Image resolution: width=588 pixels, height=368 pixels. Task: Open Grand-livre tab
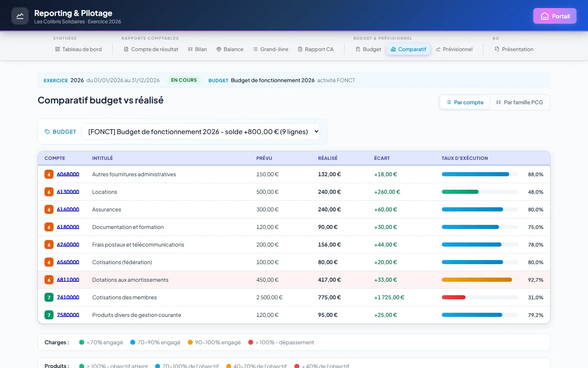click(270, 49)
